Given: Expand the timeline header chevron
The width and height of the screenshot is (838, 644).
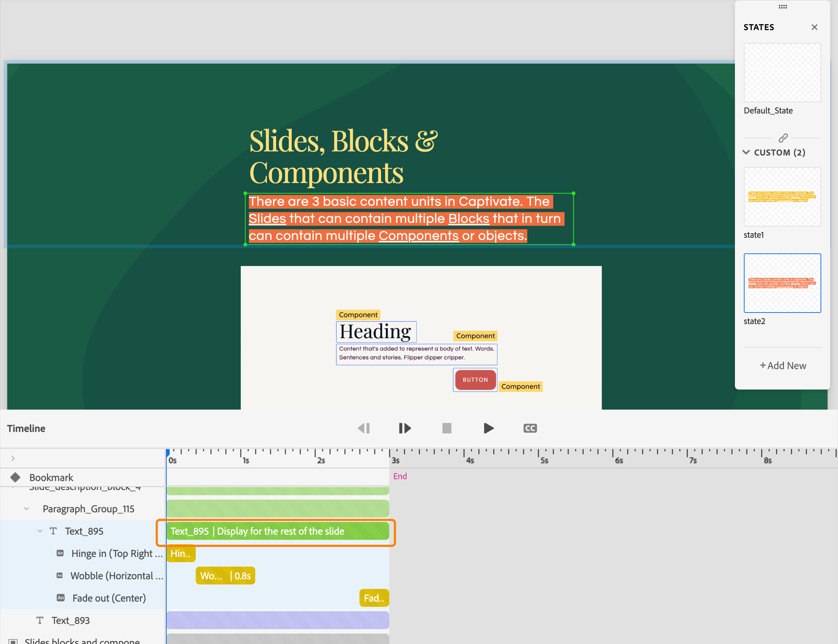Looking at the screenshot, I should click(x=13, y=458).
